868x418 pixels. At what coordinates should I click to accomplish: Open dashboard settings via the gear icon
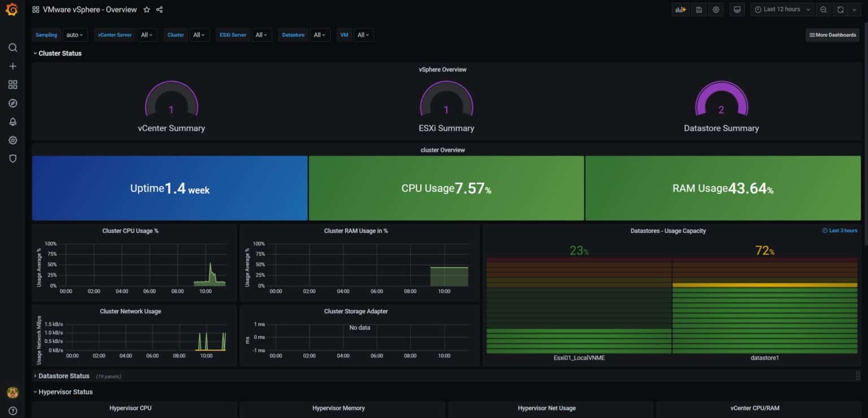pos(716,10)
